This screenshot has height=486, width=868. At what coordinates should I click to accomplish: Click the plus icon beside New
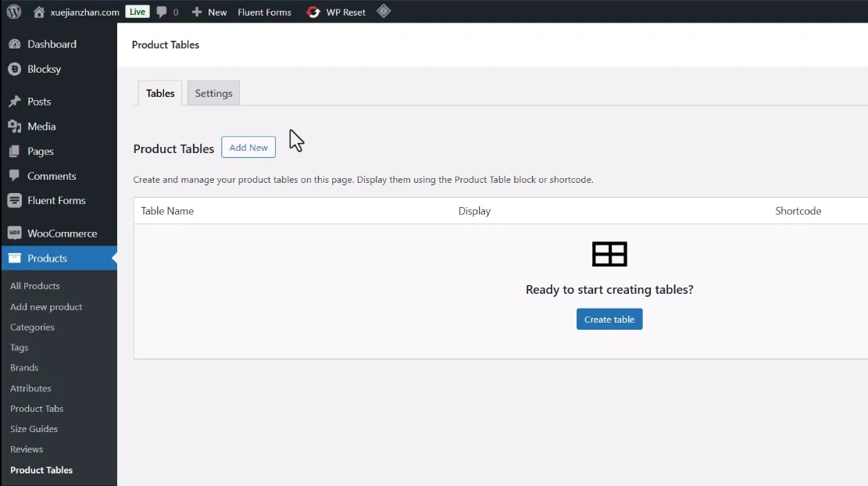(197, 12)
